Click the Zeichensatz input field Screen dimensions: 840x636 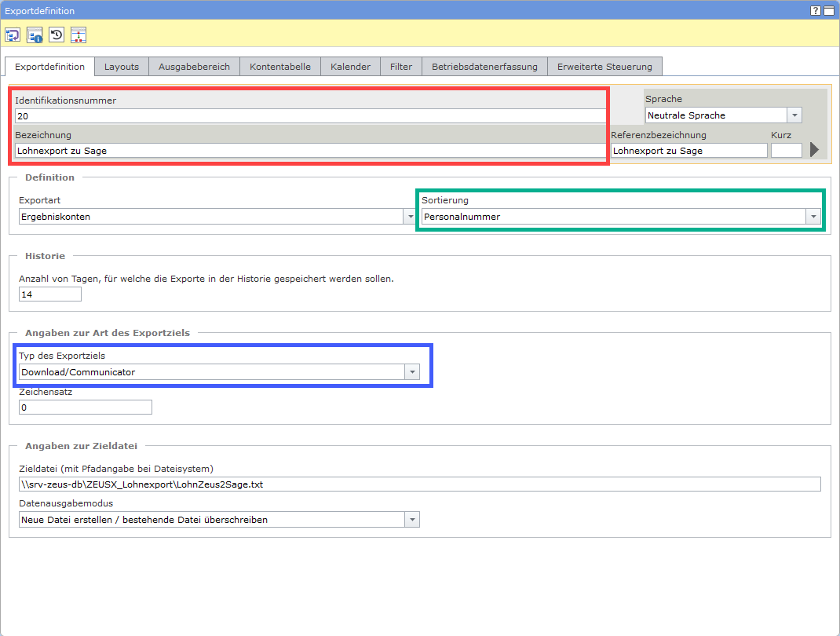coord(85,408)
